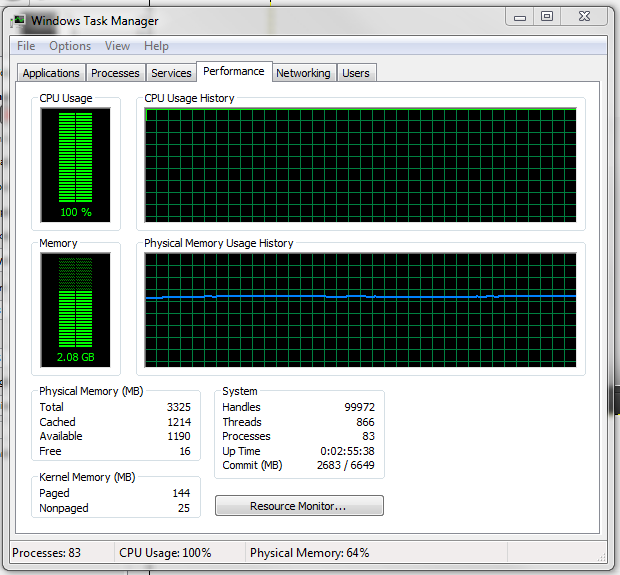Open the Help menu
620x575 pixels.
[x=156, y=46]
